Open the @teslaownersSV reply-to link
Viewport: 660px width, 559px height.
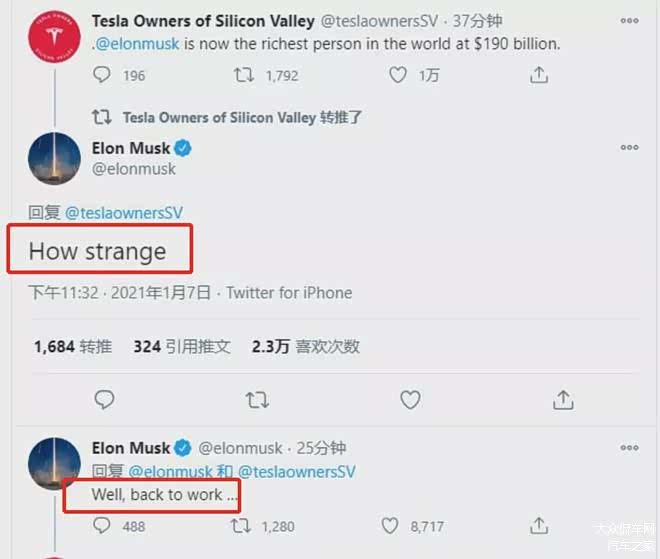coord(124,212)
